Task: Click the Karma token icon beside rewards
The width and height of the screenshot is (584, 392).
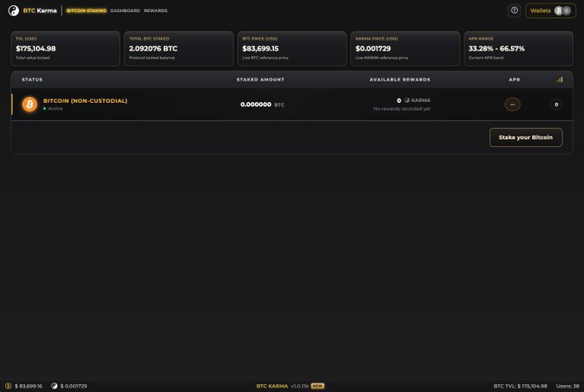Action: (407, 100)
